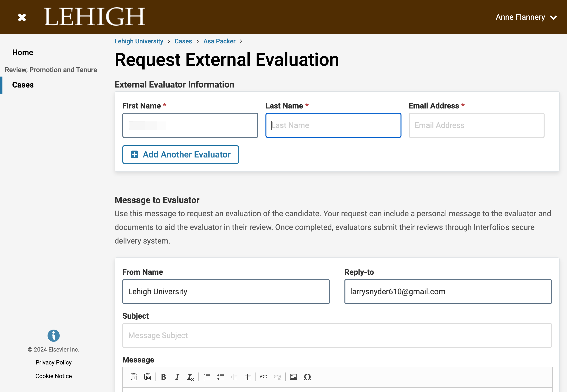The height and width of the screenshot is (392, 567).
Task: Select Cases in the sidebar menu
Action: pyautogui.click(x=23, y=85)
